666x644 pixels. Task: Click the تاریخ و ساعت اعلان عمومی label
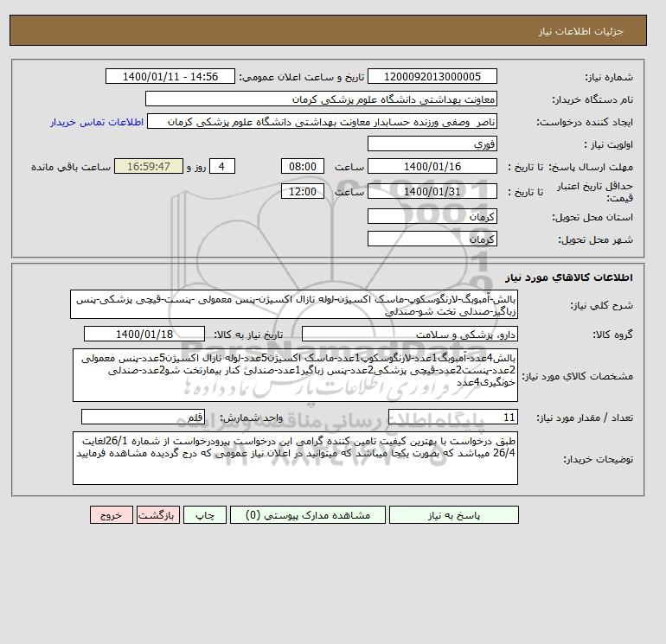point(302,77)
